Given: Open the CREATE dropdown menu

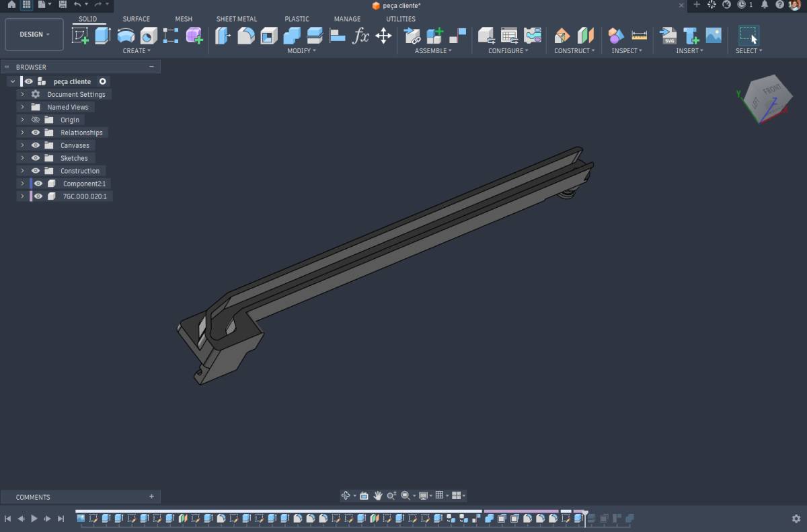Looking at the screenshot, I should [137, 51].
